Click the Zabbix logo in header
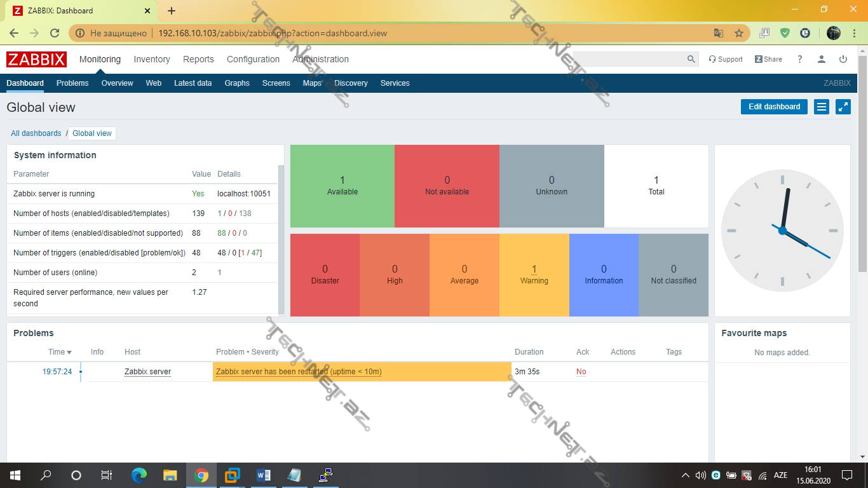Viewport: 868px width, 488px height. (x=36, y=59)
